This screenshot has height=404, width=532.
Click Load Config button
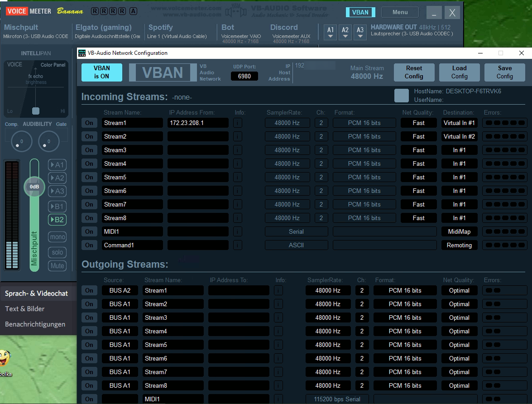point(460,72)
